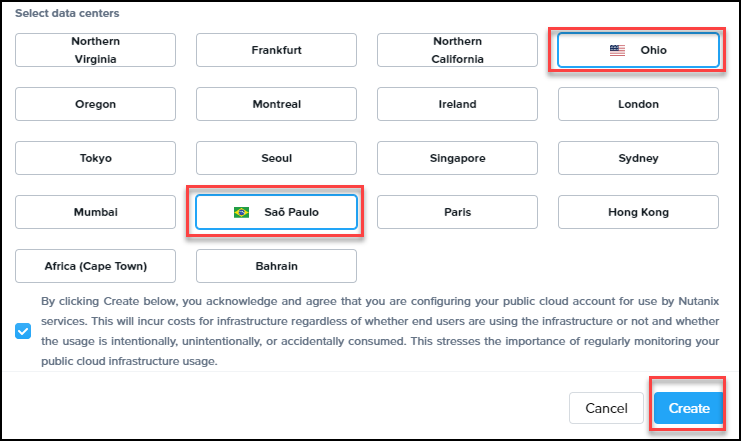This screenshot has height=441, width=741.
Task: Select the Singapore data center
Action: pyautogui.click(x=457, y=158)
